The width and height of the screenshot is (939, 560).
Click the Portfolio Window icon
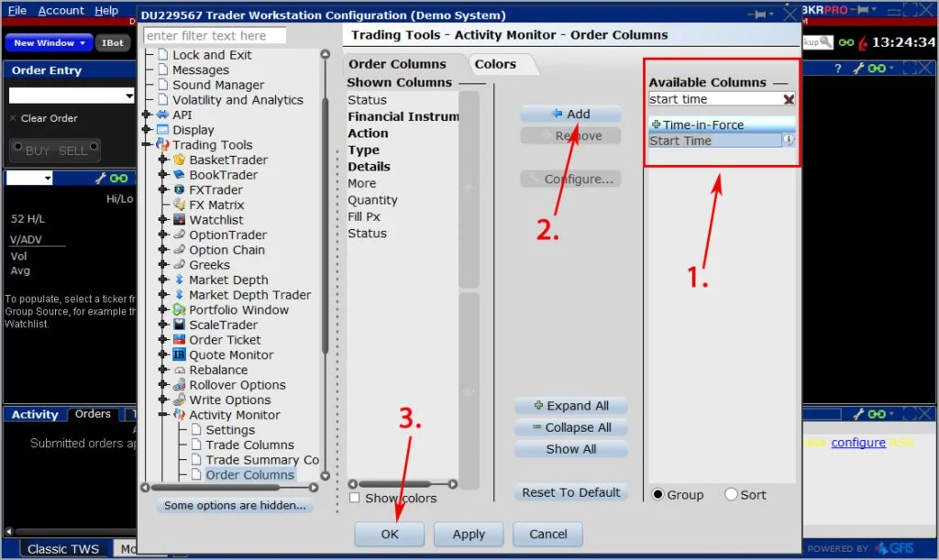coord(179,311)
